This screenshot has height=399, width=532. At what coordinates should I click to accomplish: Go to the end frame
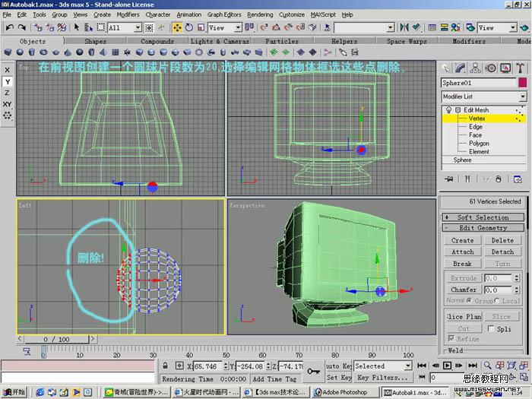tap(473, 366)
